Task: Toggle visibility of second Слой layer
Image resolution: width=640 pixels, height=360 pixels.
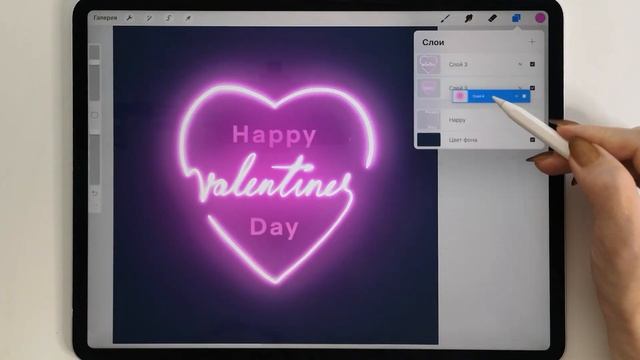Action: pos(532,88)
